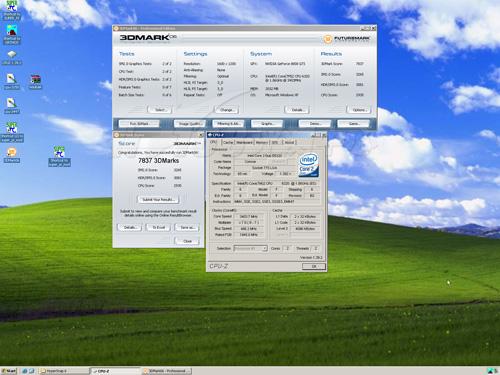Click the Resolution value in 3DMark Settings
Viewport: 500px width, 375px height.
coord(226,64)
